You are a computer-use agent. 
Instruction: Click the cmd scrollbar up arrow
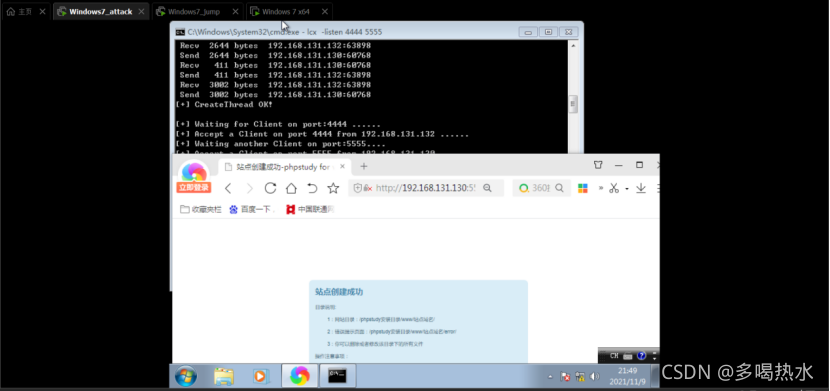pos(573,46)
